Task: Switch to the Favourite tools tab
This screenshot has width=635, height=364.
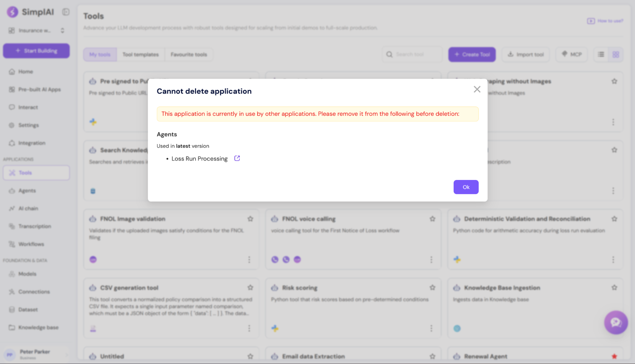Action: click(x=189, y=55)
